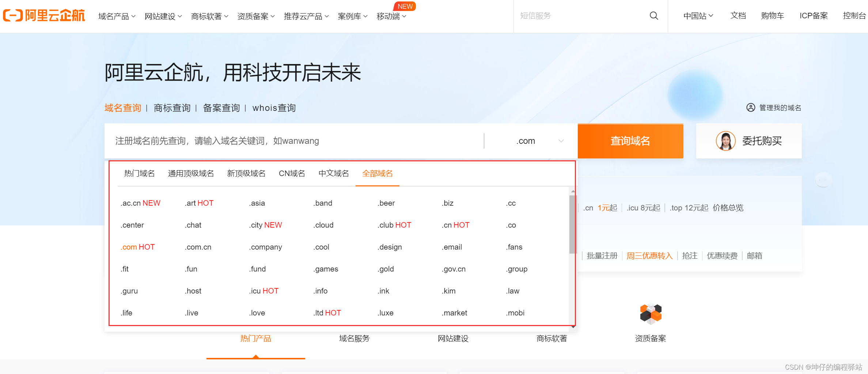Click the 周三优惠转入 link
Viewport: 868px width, 374px height.
649,256
